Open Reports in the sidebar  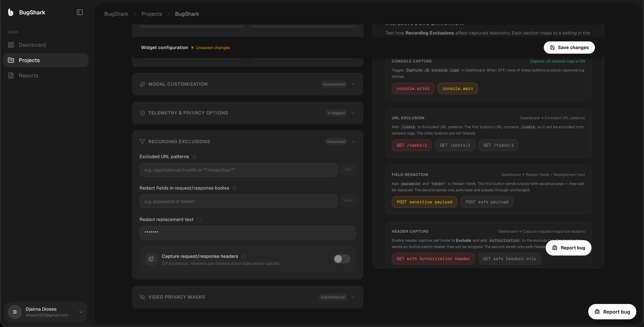click(46, 76)
